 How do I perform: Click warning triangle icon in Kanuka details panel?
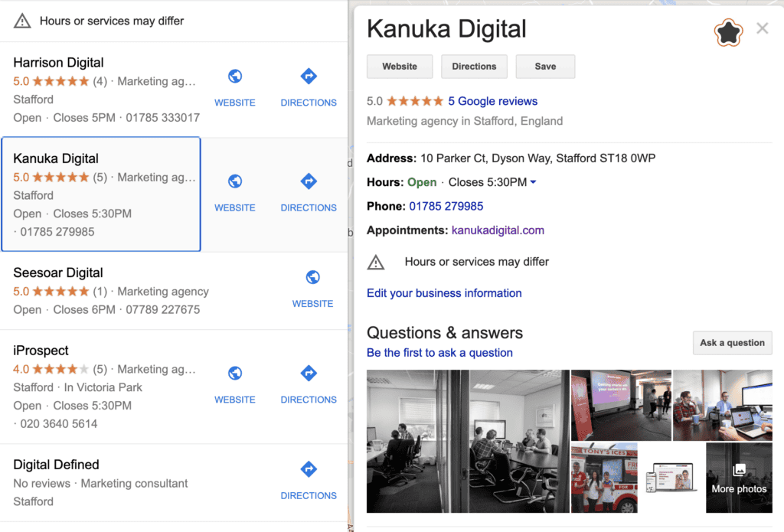[x=376, y=262]
